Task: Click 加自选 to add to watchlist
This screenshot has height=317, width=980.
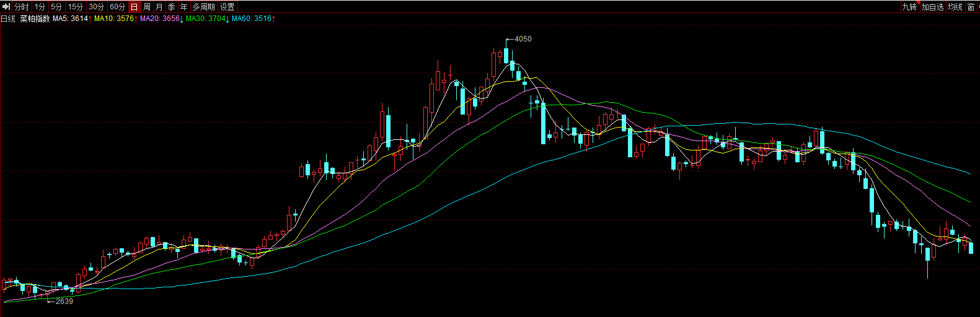Action: 932,7
